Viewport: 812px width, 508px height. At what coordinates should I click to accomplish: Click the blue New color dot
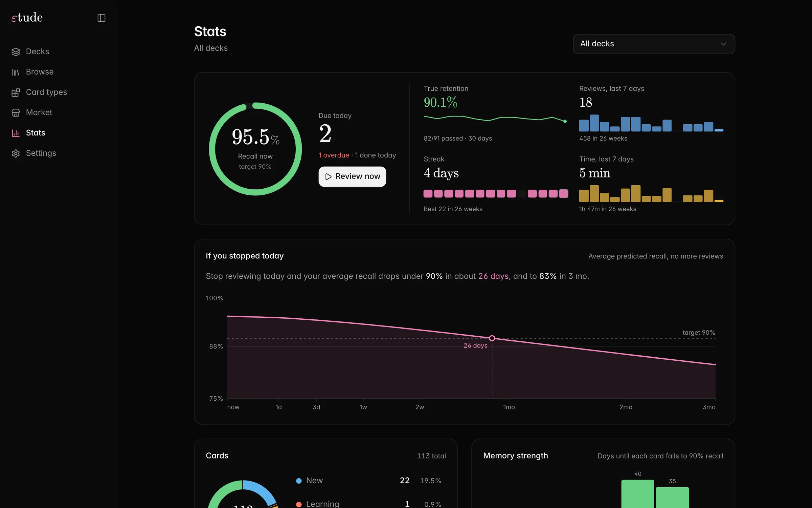[x=299, y=481]
